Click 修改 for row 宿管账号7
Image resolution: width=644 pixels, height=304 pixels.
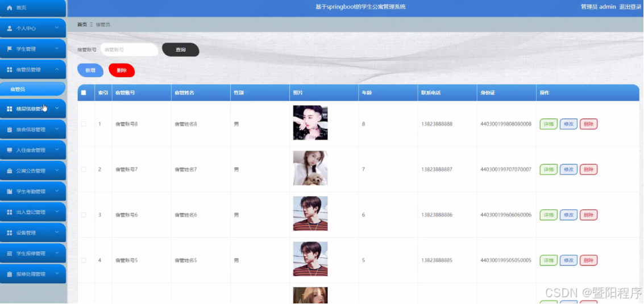568,169
